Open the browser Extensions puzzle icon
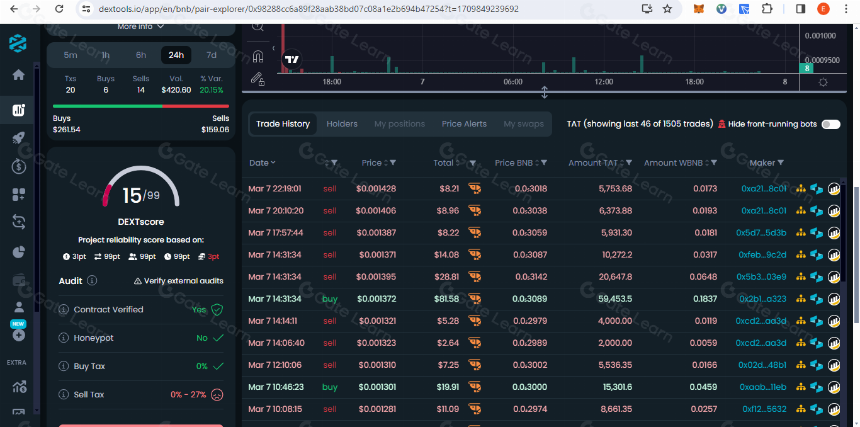Image resolution: width=860 pixels, height=427 pixels. coord(766,9)
